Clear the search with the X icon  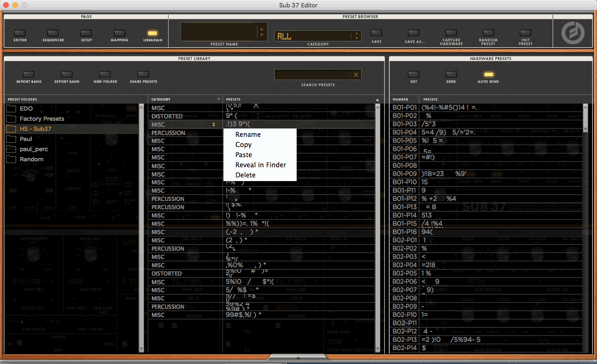(356, 75)
